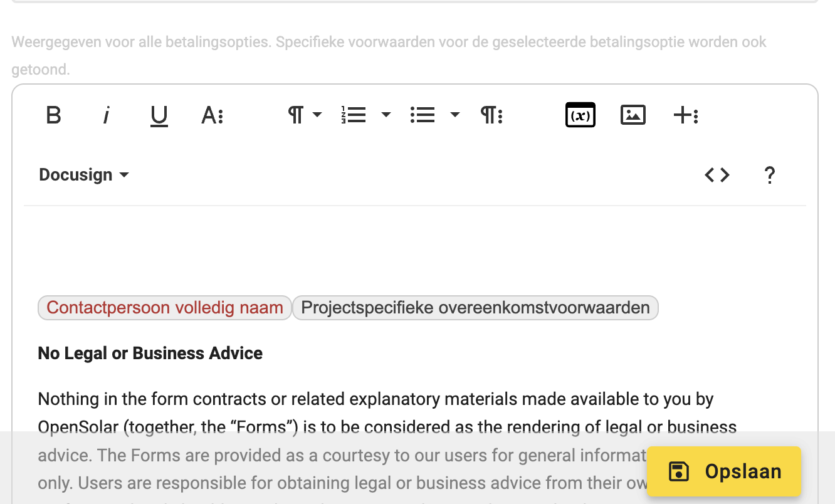The width and height of the screenshot is (835, 504).
Task: Insert an ordered numbered list
Action: (x=354, y=115)
